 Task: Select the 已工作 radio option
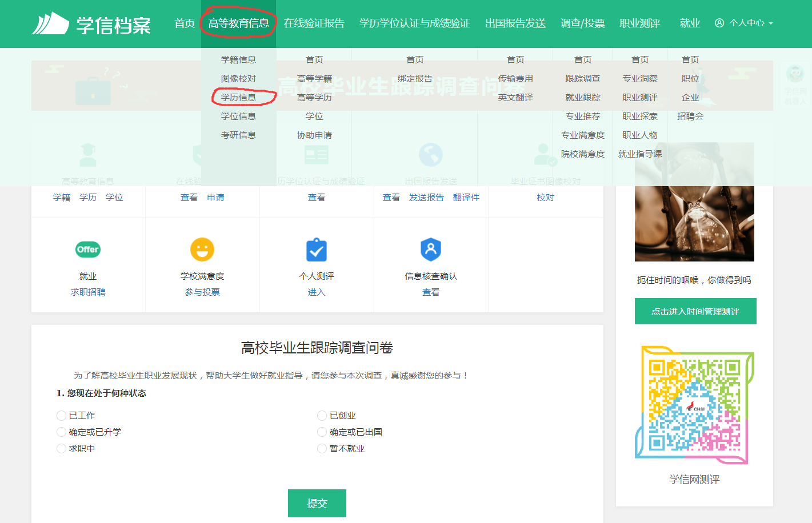(x=61, y=416)
